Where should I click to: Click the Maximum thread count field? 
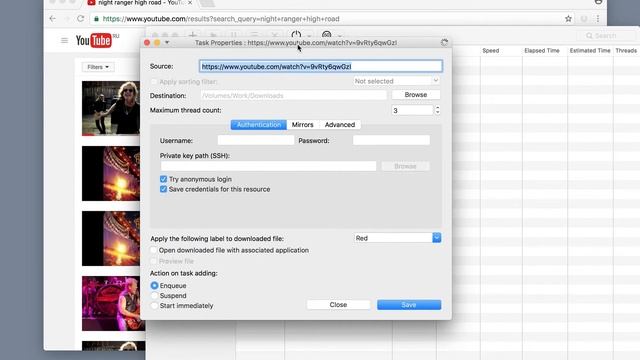point(412,111)
